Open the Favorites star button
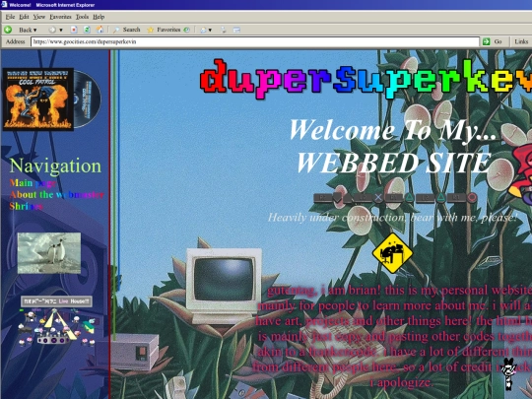 click(x=164, y=30)
